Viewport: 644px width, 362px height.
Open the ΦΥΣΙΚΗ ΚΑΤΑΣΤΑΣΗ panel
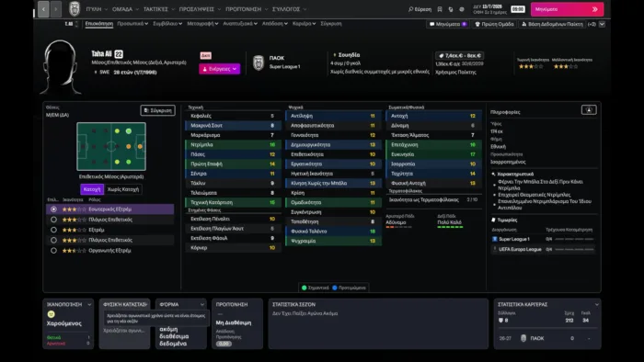(x=124, y=324)
